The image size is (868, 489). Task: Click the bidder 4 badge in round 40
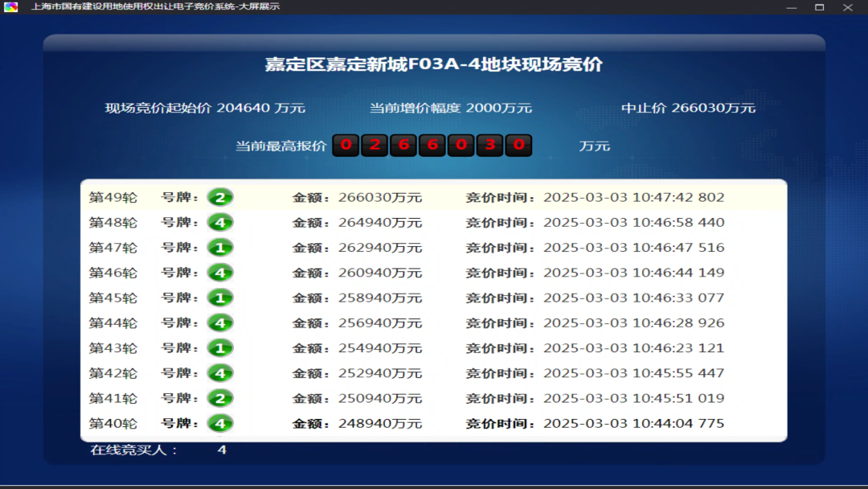click(219, 423)
